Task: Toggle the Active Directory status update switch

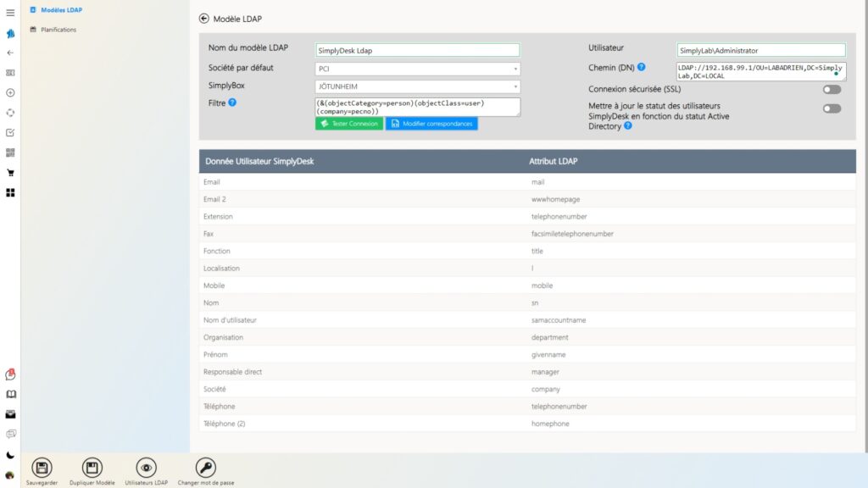Action: click(x=832, y=109)
